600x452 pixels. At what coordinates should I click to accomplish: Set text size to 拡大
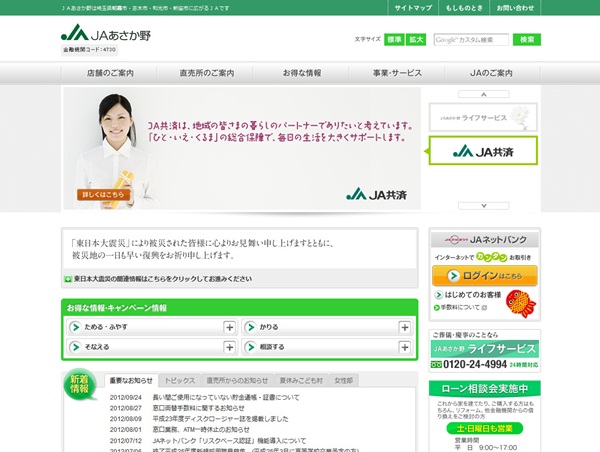point(416,39)
